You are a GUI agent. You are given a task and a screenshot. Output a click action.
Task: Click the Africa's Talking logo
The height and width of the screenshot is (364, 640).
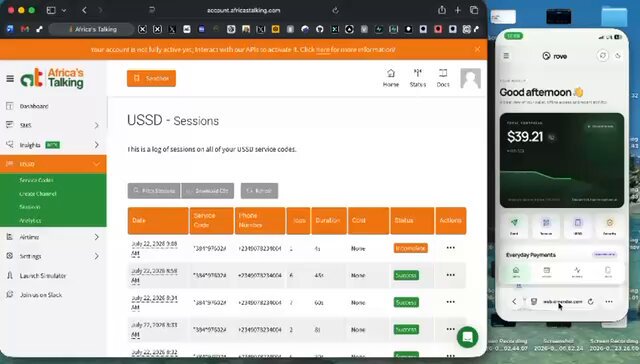click(x=52, y=78)
